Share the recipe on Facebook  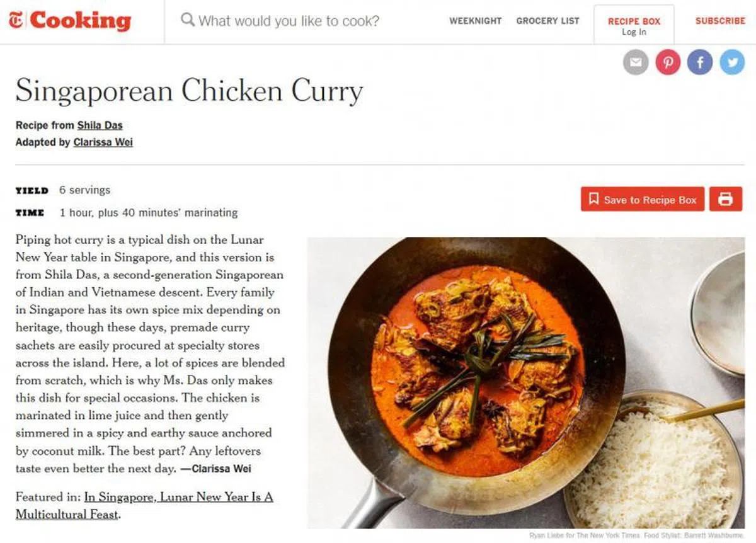click(x=700, y=62)
